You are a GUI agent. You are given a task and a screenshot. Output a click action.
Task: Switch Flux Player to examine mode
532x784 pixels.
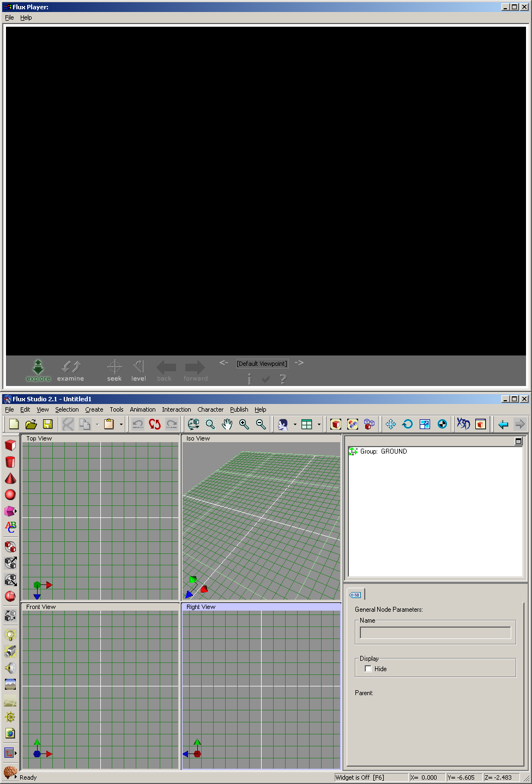click(71, 370)
